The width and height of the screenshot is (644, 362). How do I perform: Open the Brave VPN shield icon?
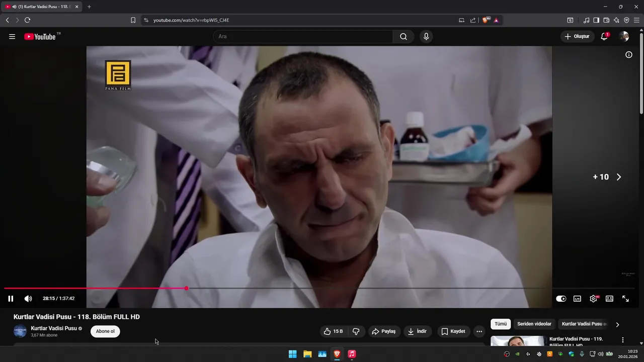pos(626,20)
